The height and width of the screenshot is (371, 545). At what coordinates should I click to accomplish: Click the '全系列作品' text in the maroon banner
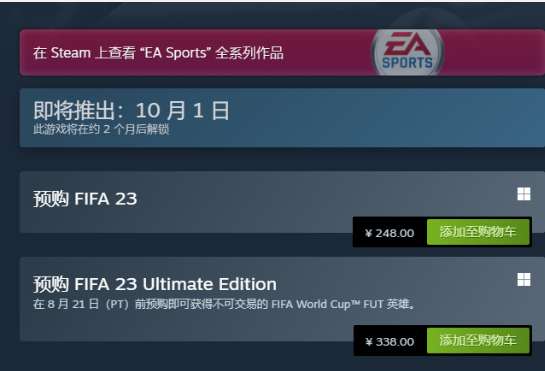(x=249, y=53)
